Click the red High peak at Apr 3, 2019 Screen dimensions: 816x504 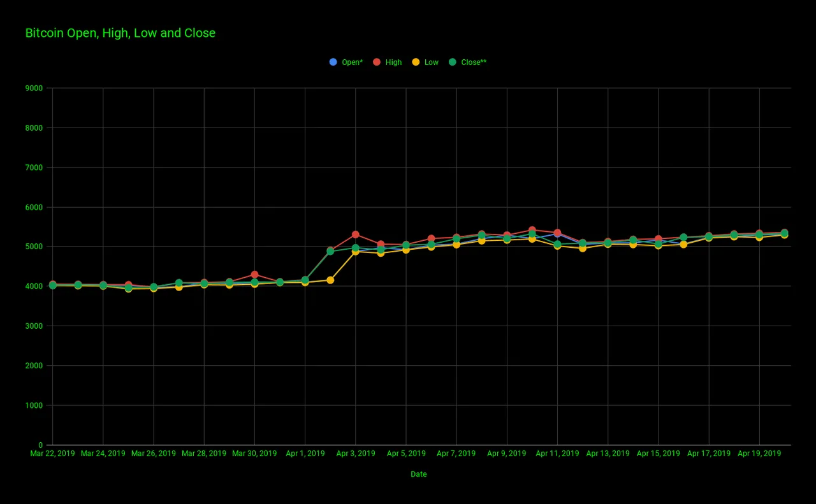[x=356, y=234]
